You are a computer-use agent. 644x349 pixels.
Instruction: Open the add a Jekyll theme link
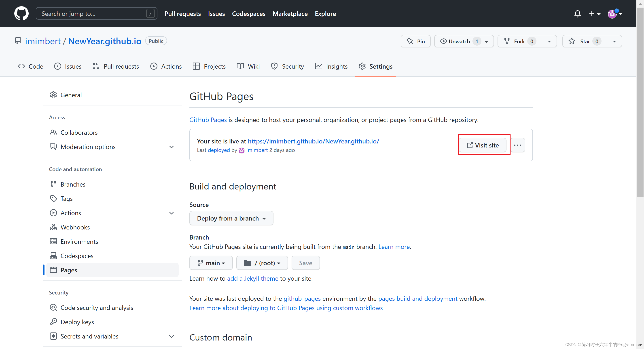(x=252, y=278)
